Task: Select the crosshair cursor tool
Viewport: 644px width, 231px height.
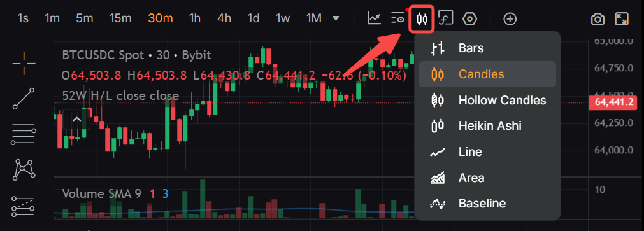Action: (x=24, y=64)
